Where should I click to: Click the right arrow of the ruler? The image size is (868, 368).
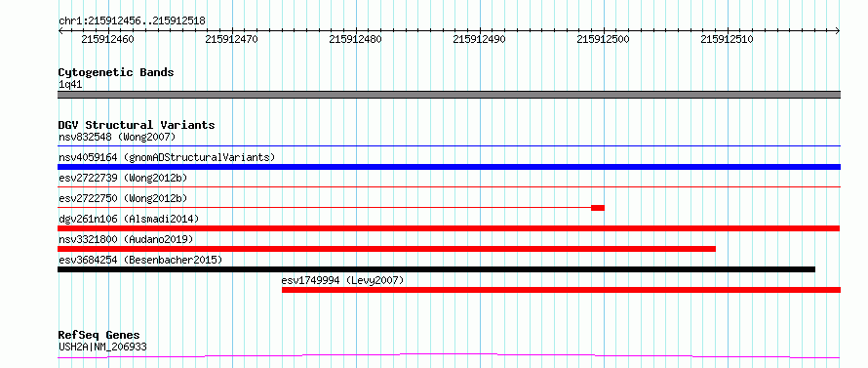tap(838, 31)
